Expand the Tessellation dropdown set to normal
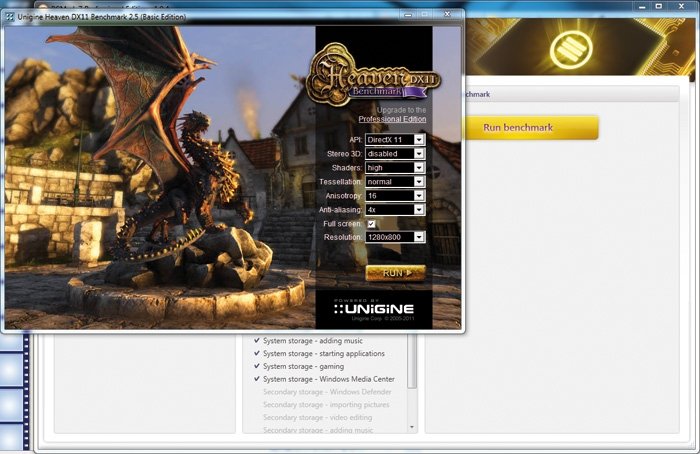This screenshot has height=454, width=700. [x=395, y=182]
